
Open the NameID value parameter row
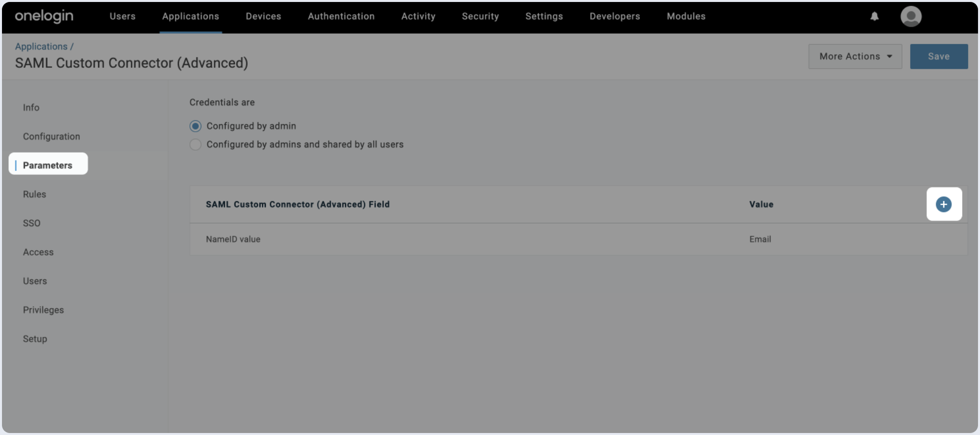(233, 239)
